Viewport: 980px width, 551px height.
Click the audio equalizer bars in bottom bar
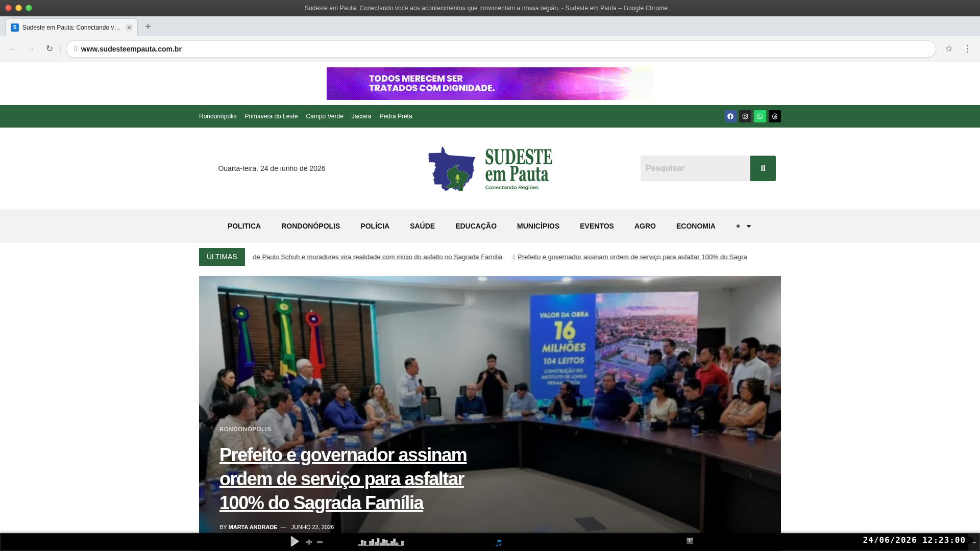381,542
